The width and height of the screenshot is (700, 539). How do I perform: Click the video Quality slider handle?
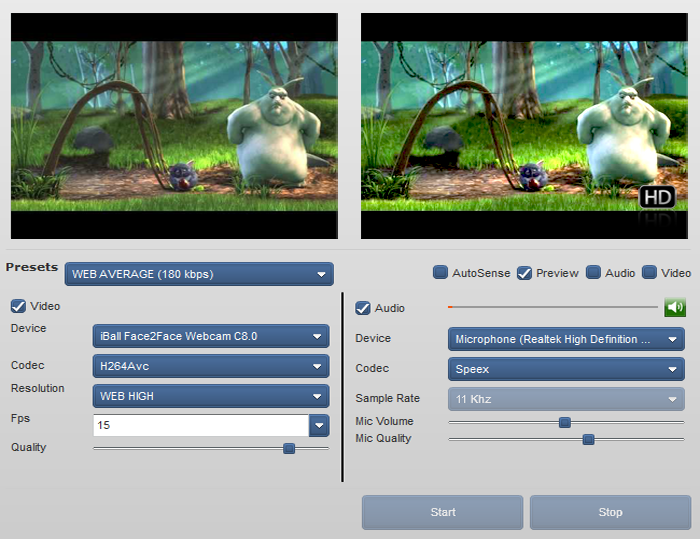click(289, 448)
